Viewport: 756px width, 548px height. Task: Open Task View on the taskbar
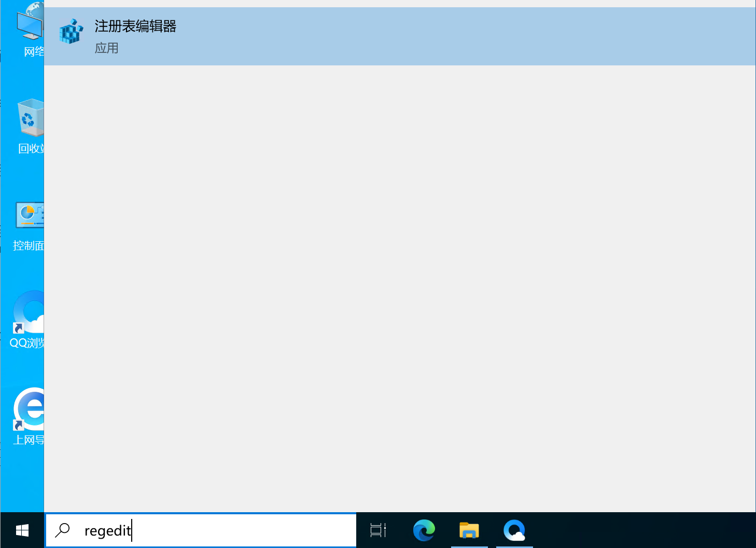[378, 530]
